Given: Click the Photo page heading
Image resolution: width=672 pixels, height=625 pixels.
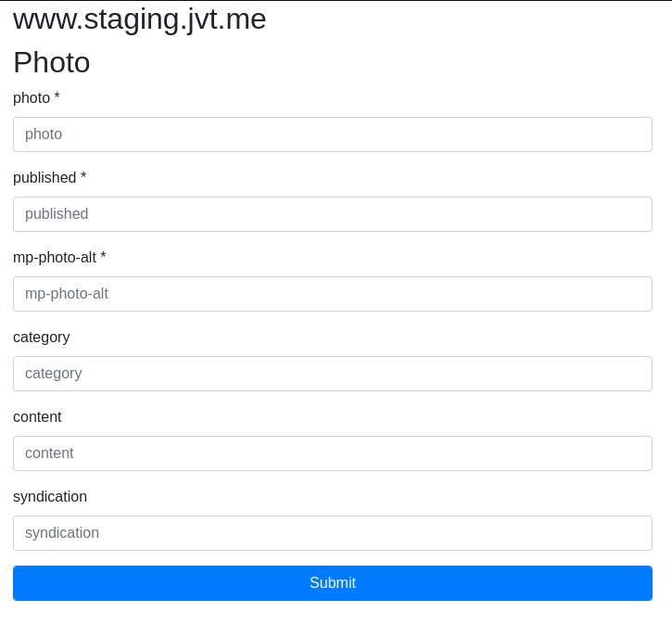Looking at the screenshot, I should pyautogui.click(x=51, y=62).
